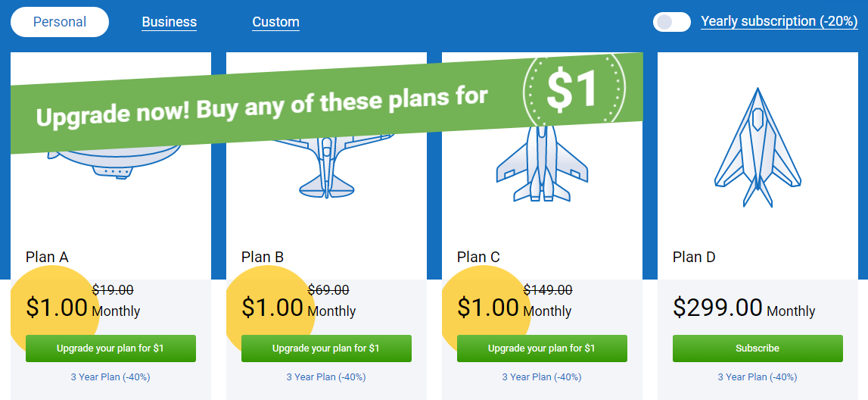The image size is (868, 400).
Task: Toggle the Yearly subscription switch
Action: point(671,22)
